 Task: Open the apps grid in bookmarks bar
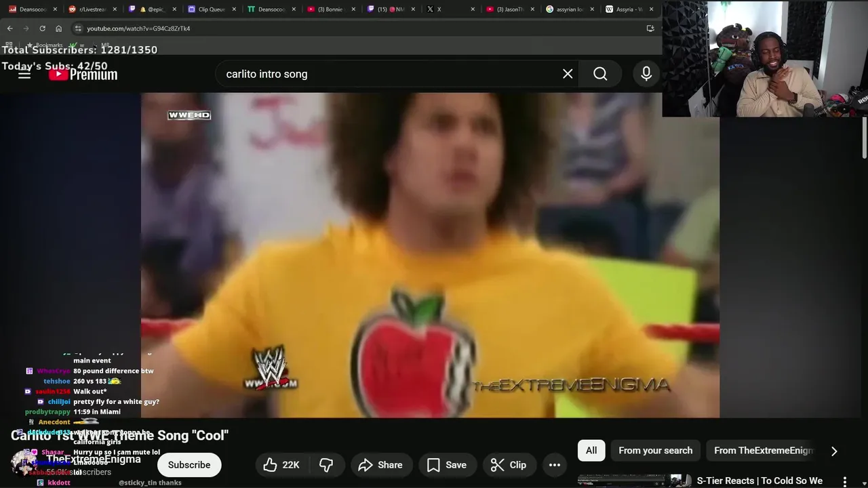click(8, 45)
